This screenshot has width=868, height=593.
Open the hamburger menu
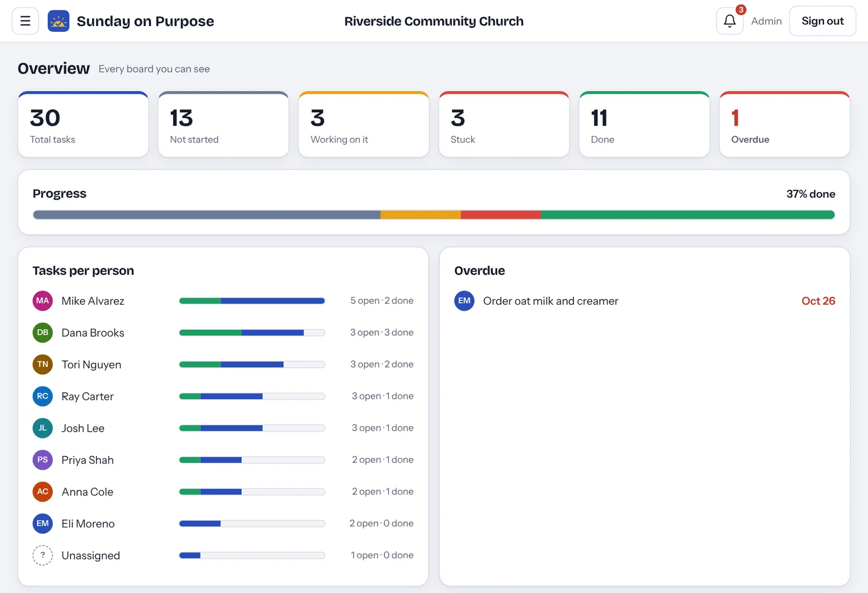pos(25,21)
